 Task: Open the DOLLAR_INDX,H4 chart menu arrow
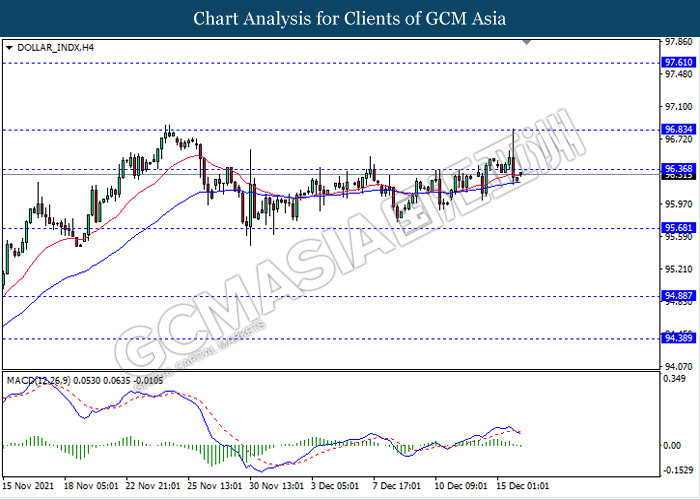9,46
